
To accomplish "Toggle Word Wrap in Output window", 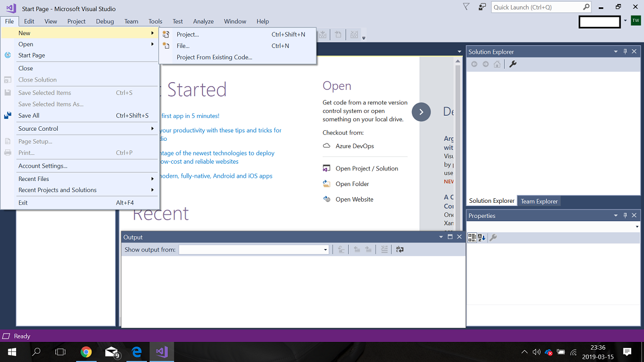I will [x=400, y=250].
